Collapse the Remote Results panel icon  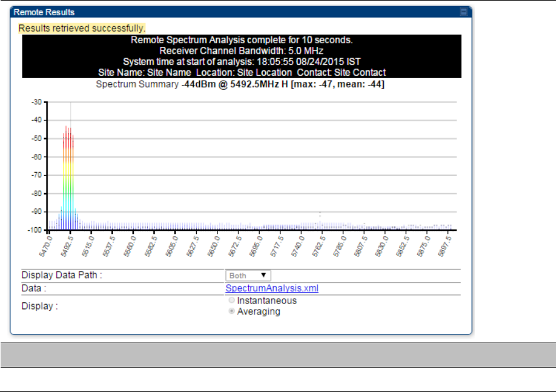pos(464,12)
